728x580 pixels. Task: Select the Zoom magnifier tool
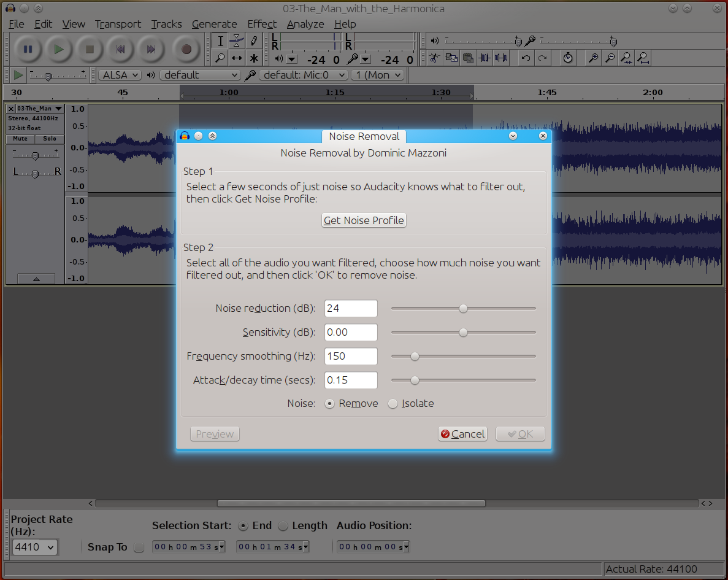pos(220,58)
